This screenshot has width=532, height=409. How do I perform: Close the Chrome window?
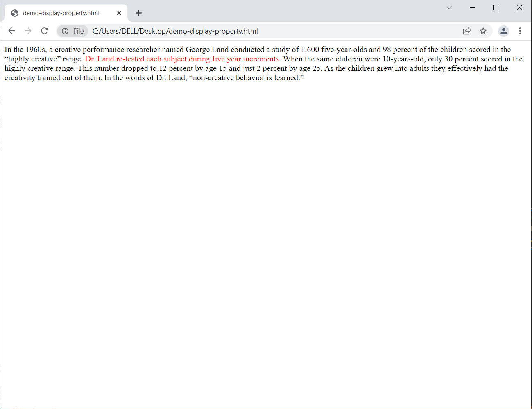(519, 8)
